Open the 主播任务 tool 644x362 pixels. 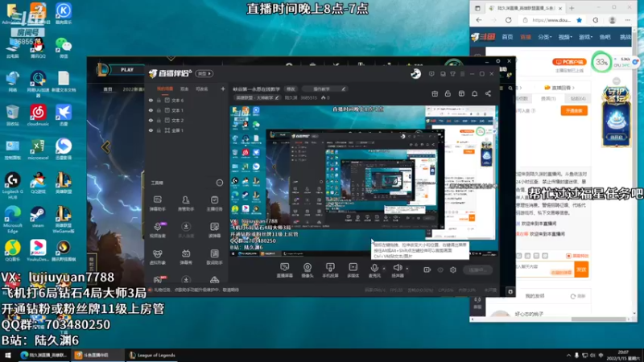pyautogui.click(x=214, y=204)
